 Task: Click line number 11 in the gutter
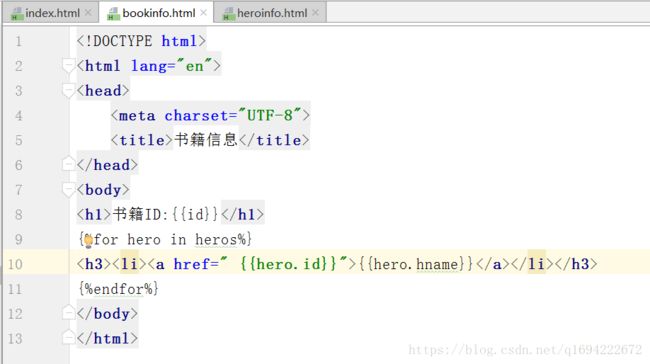point(15,289)
